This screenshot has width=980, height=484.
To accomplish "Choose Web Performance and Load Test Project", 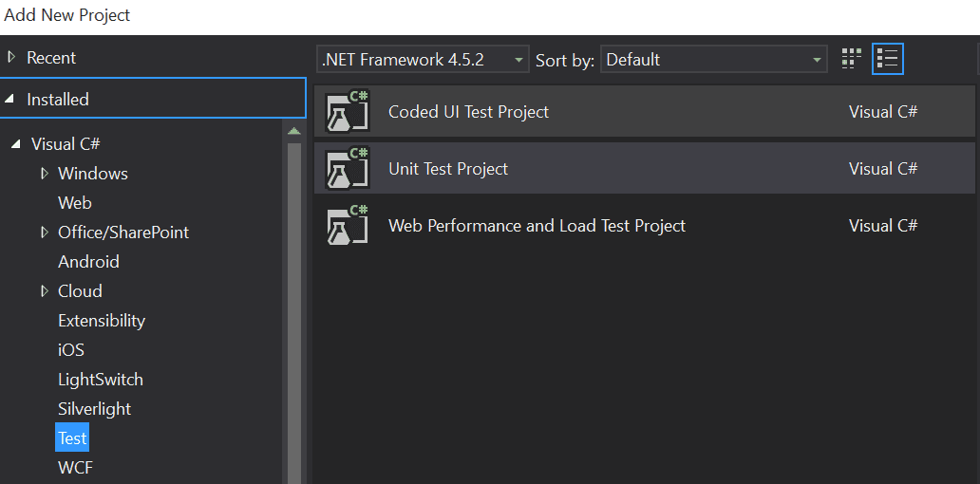I will pos(645,225).
